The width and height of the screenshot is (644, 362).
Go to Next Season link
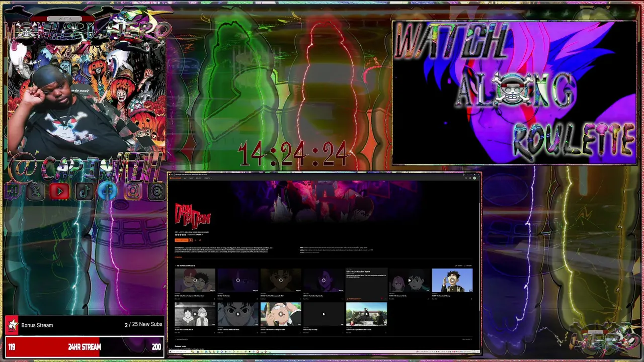pos(467,339)
